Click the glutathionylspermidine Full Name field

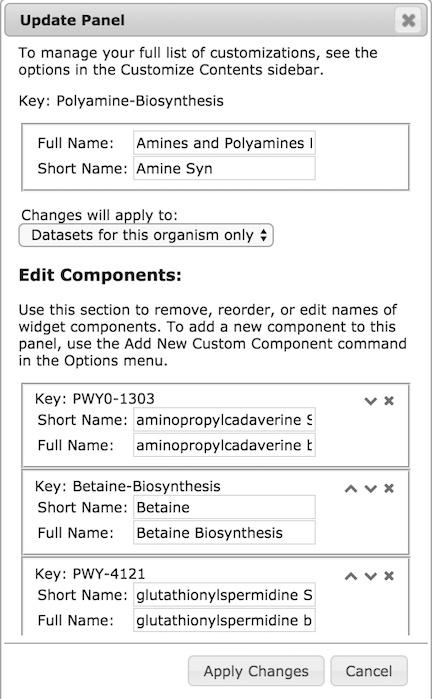(x=224, y=620)
